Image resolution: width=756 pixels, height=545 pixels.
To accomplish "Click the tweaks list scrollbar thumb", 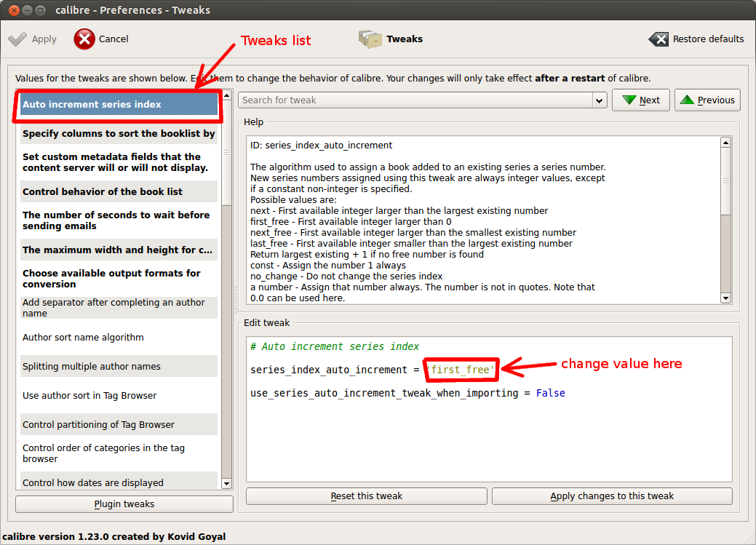I will point(226,153).
